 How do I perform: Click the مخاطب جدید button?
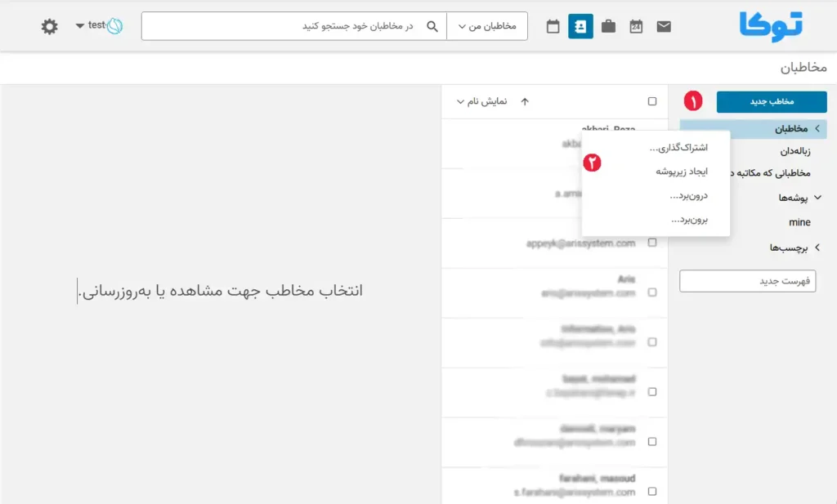tap(772, 102)
